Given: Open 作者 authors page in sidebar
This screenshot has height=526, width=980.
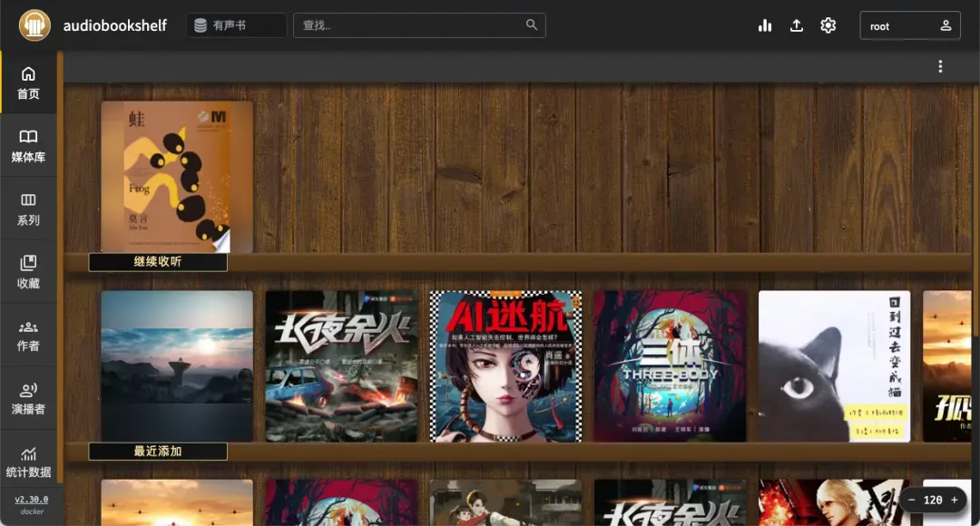Looking at the screenshot, I should [28, 335].
